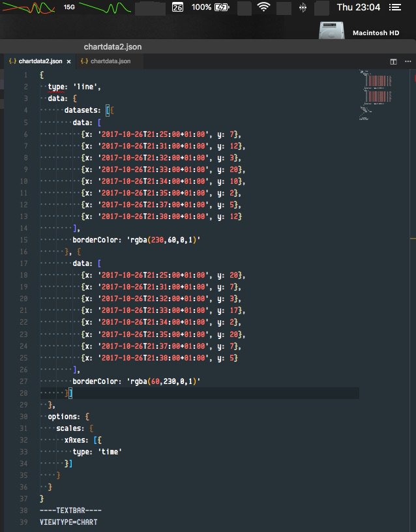
Task: Click the 'time' string on line 33
Action: [x=110, y=452]
